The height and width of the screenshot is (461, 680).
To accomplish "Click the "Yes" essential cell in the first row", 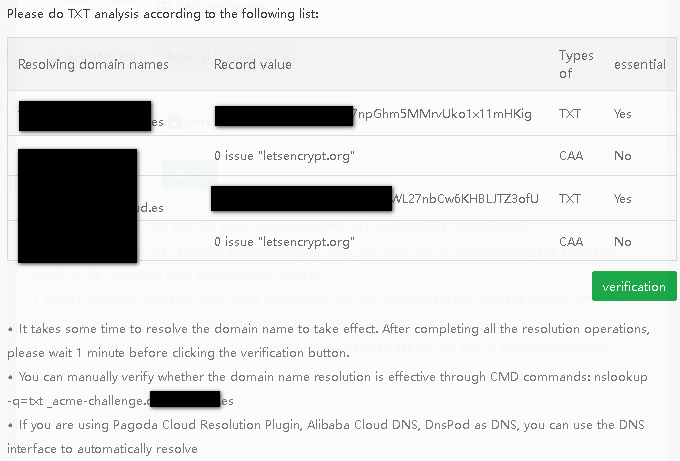I will point(623,114).
